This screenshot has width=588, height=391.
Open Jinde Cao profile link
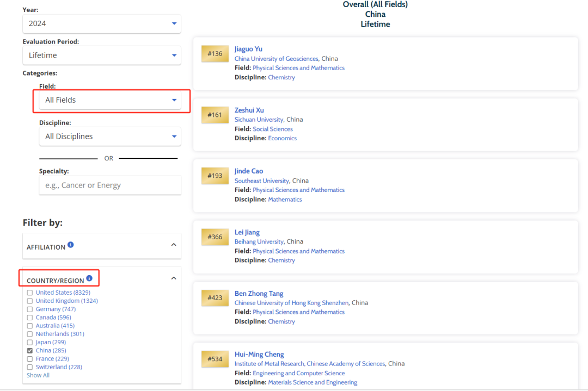249,171
